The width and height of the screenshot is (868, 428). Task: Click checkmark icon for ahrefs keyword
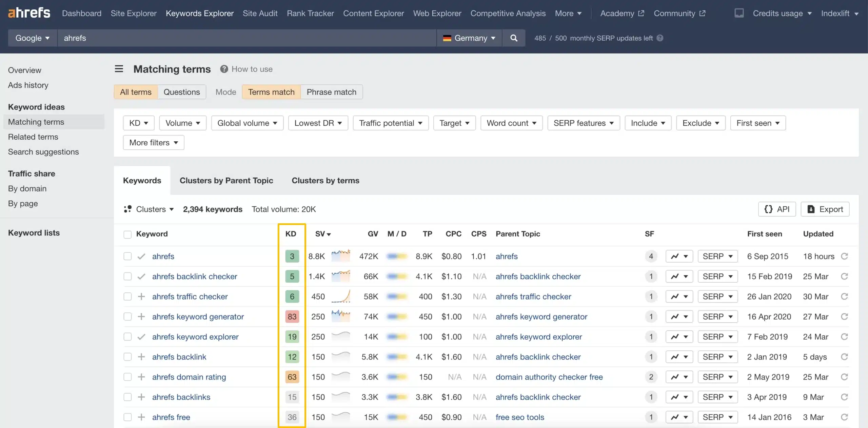click(x=141, y=256)
